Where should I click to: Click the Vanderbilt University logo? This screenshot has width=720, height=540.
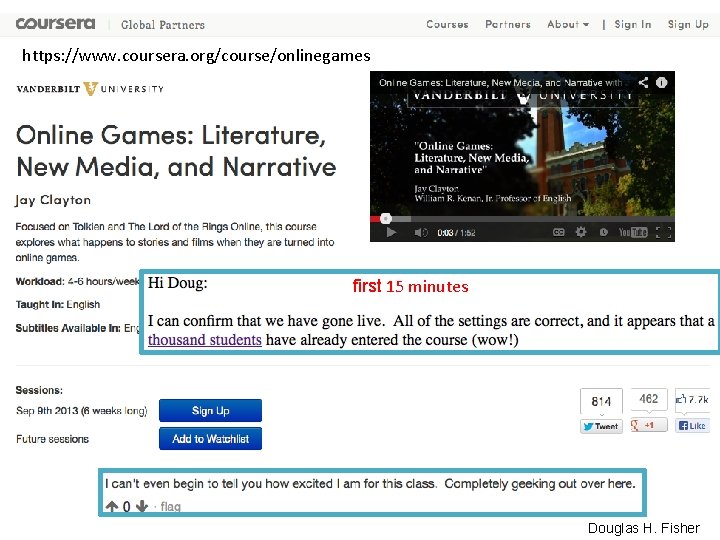coord(90,89)
